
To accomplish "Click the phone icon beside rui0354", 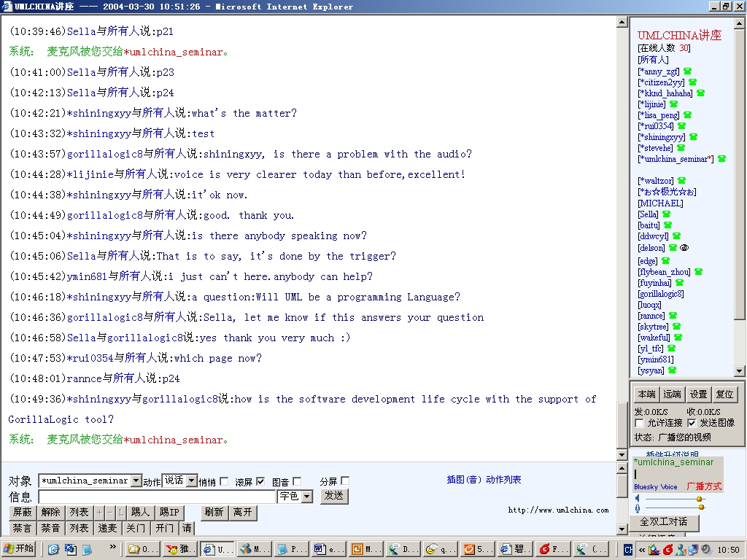I will pyautogui.click(x=682, y=126).
